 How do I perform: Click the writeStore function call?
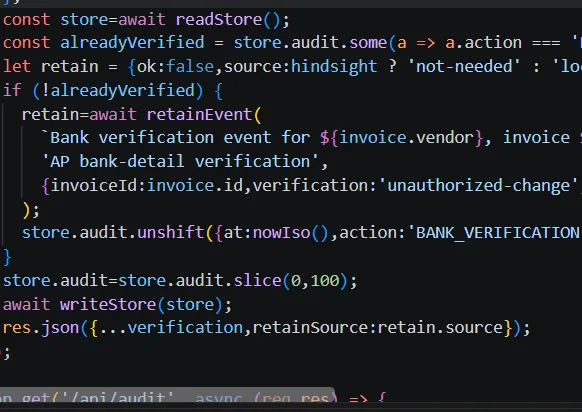[108, 304]
